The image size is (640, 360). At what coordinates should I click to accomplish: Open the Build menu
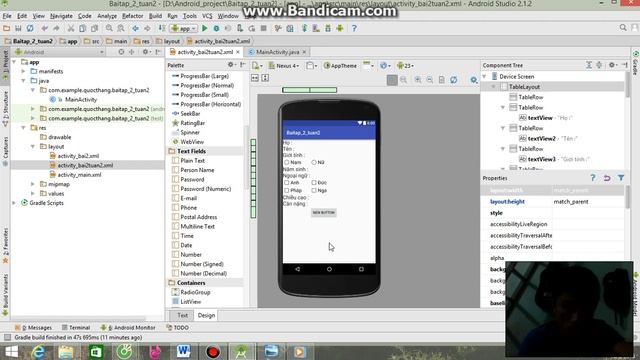[x=155, y=16]
